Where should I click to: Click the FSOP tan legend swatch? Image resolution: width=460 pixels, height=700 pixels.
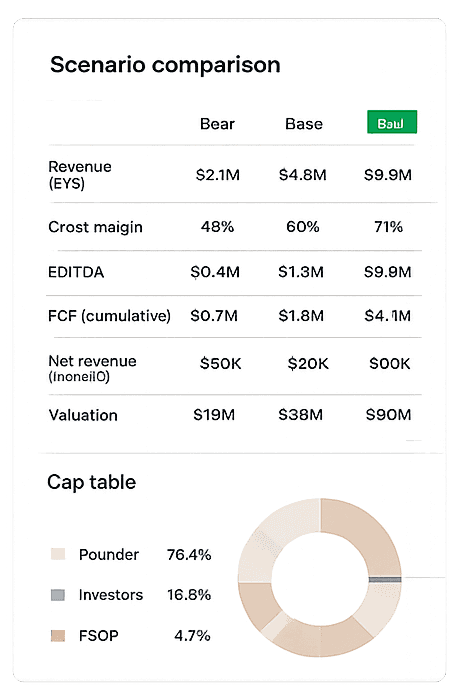point(58,635)
